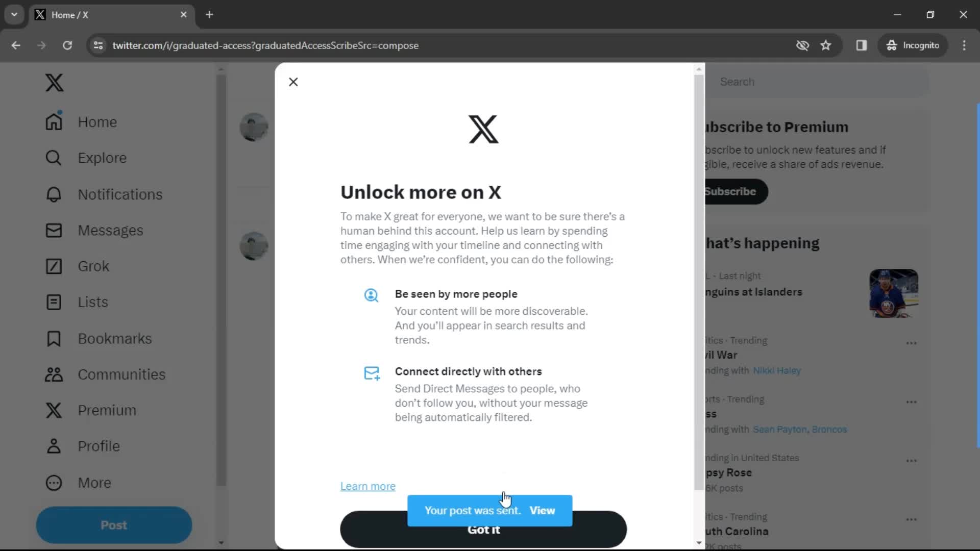
Task: Click the X close button on dialog
Action: coord(293,82)
